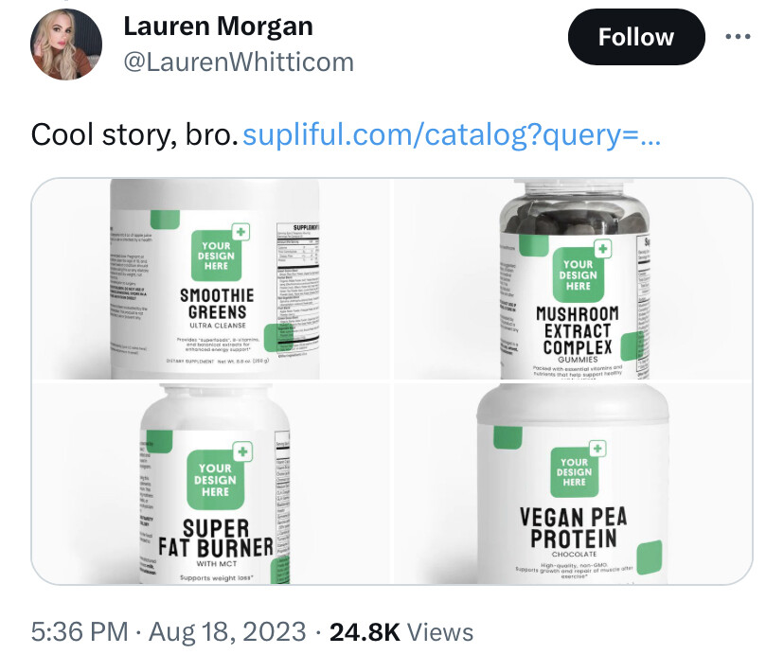Click the green plus icon on Smoothie Greens
The image size is (784, 672).
pyautogui.click(x=241, y=232)
